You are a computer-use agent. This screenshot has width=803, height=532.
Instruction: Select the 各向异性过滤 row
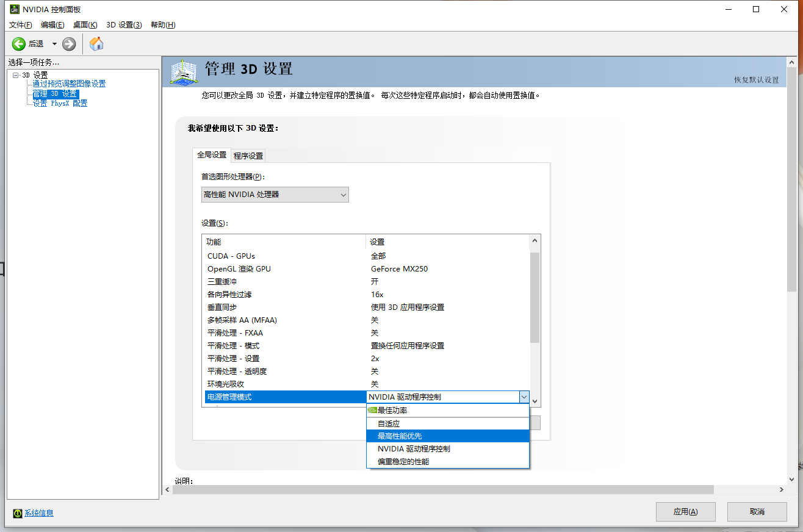tap(366, 295)
